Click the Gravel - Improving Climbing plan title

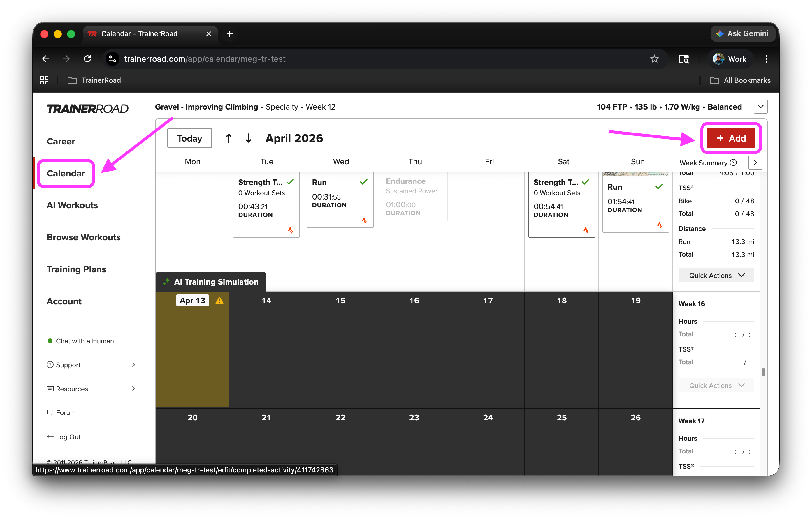206,107
